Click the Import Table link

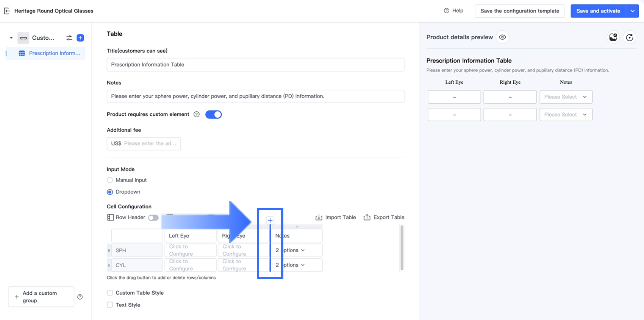pos(336,217)
